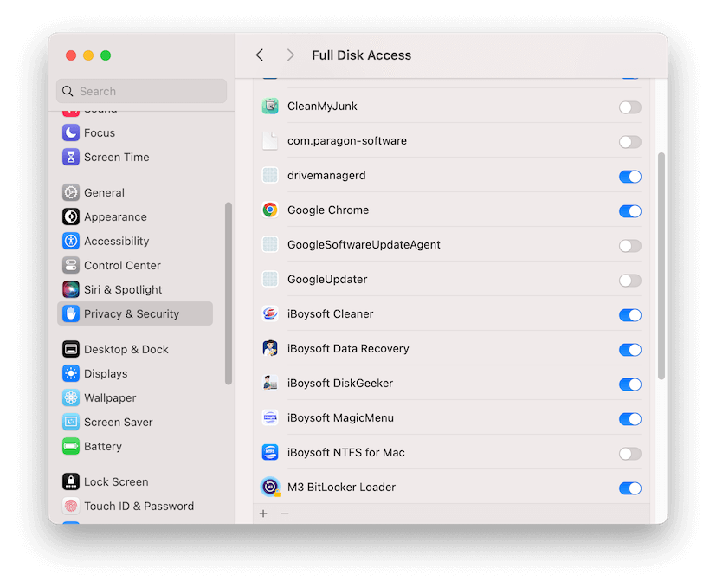
Task: Click the Touch ID & Password icon
Action: (71, 506)
